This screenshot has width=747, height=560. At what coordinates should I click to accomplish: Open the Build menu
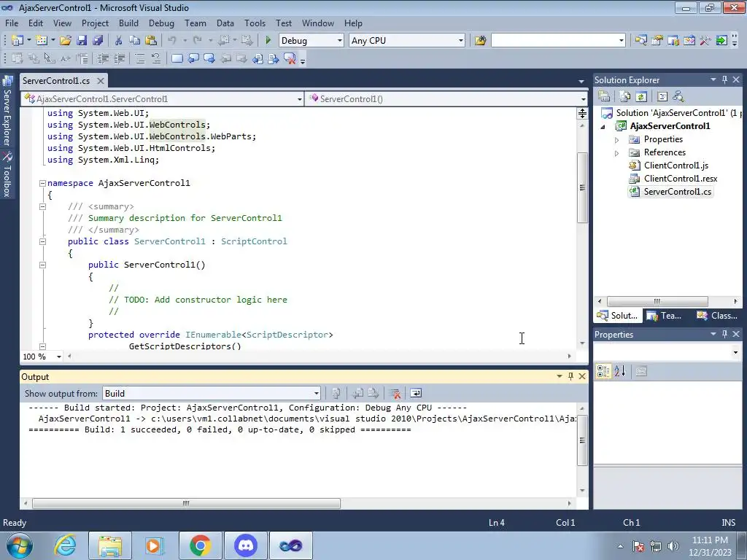point(128,23)
